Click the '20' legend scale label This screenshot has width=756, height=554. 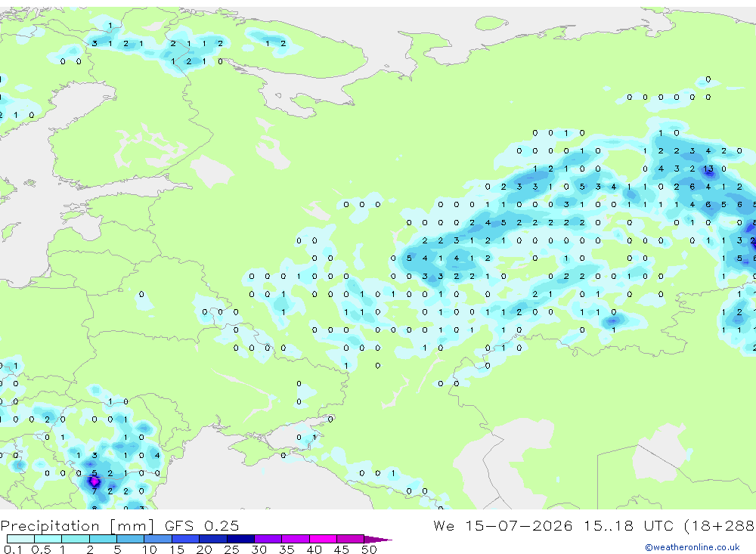point(204,549)
